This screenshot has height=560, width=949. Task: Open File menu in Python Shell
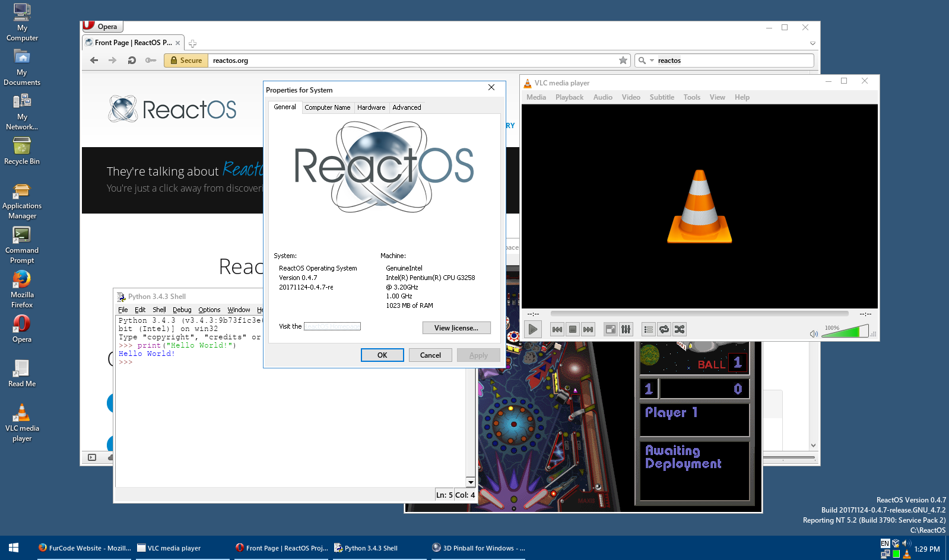point(123,310)
